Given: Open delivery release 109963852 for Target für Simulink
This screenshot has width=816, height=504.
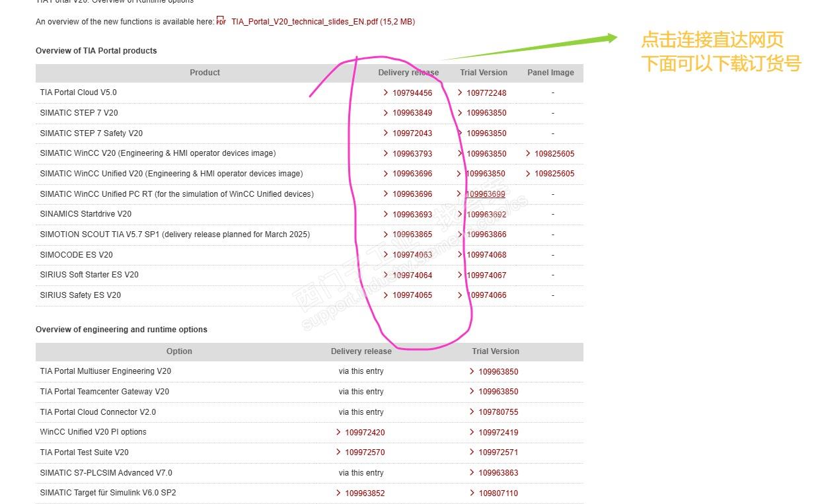Looking at the screenshot, I should 365,493.
